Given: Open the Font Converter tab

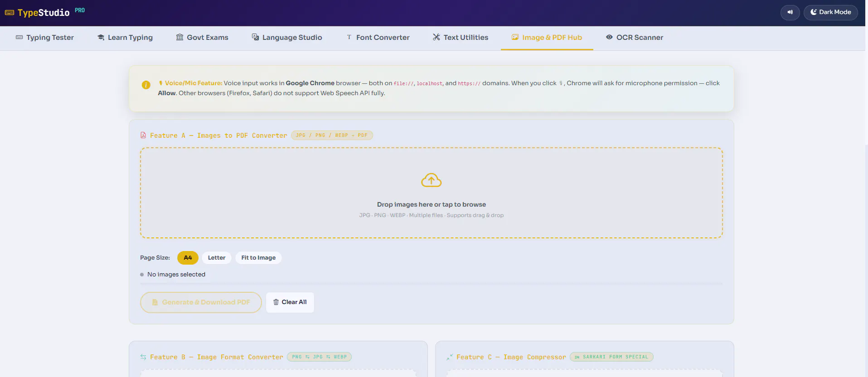Looking at the screenshot, I should pyautogui.click(x=378, y=38).
